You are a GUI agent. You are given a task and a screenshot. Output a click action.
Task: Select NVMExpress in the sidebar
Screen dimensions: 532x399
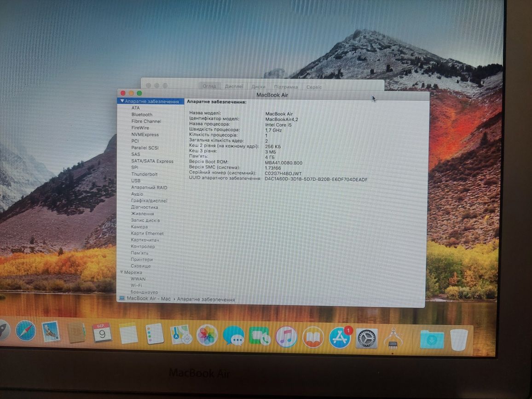pyautogui.click(x=145, y=134)
